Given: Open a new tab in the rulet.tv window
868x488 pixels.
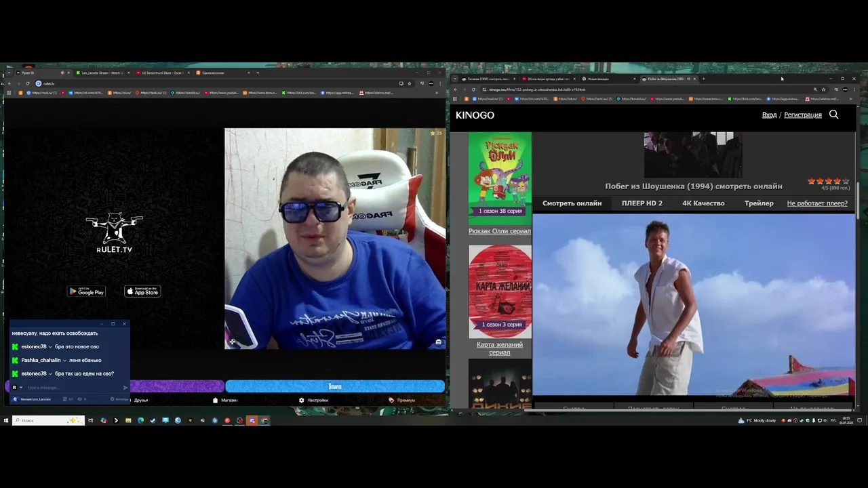Looking at the screenshot, I should pos(258,73).
